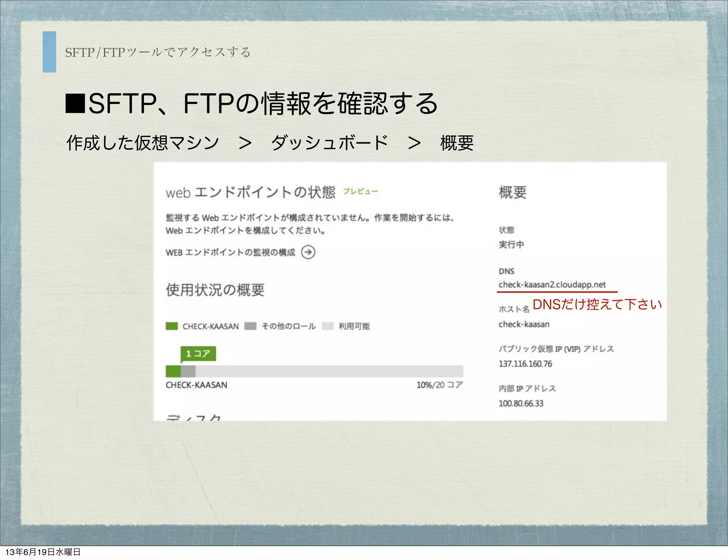Select DNS value check-kaasan2.cloudapp.net
Screen dimensions: 728x560
[x=552, y=285]
